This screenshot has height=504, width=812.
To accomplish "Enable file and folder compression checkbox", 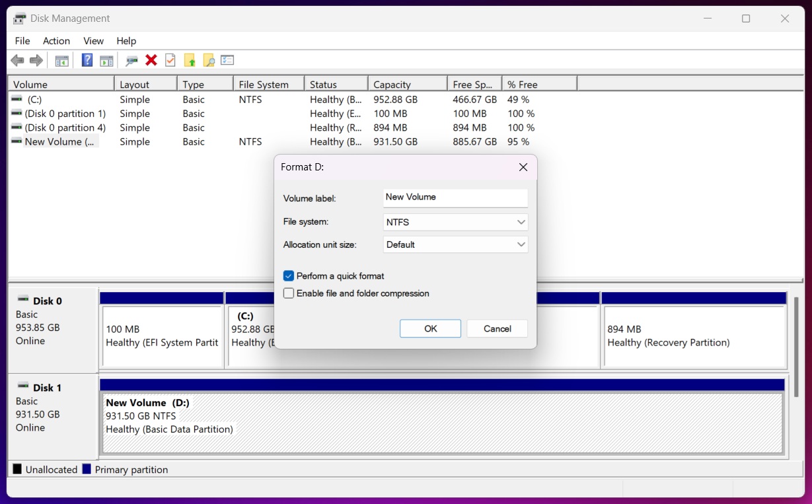I will (289, 293).
